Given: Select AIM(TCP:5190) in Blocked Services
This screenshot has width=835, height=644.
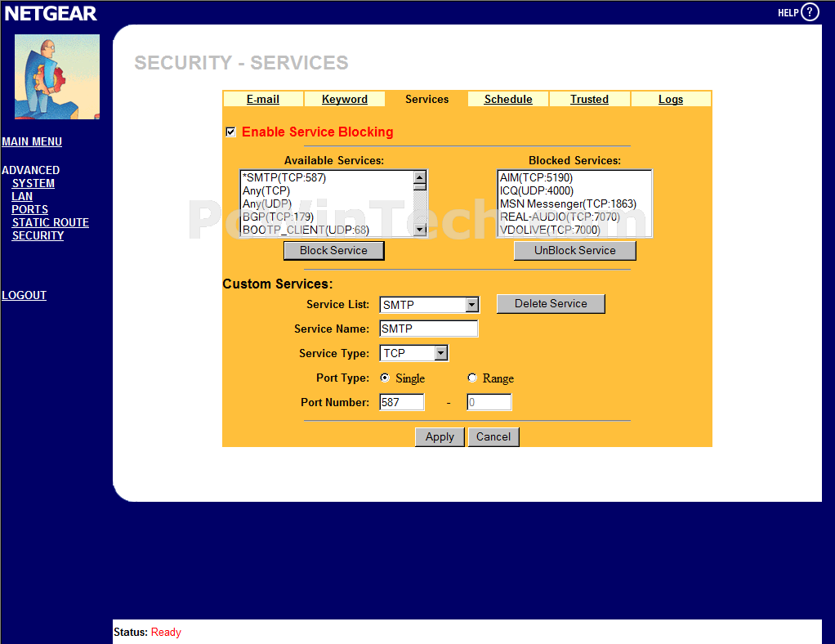Looking at the screenshot, I should 574,177.
